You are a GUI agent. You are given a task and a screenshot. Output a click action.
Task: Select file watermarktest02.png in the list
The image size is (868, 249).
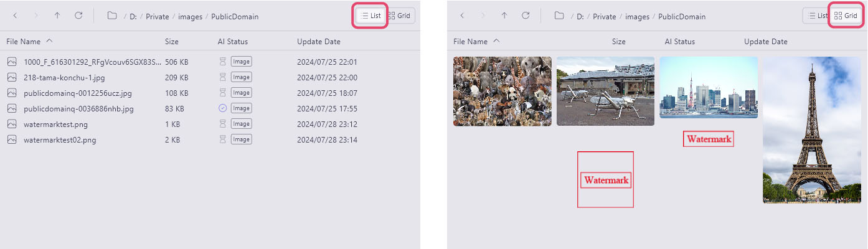coord(60,139)
